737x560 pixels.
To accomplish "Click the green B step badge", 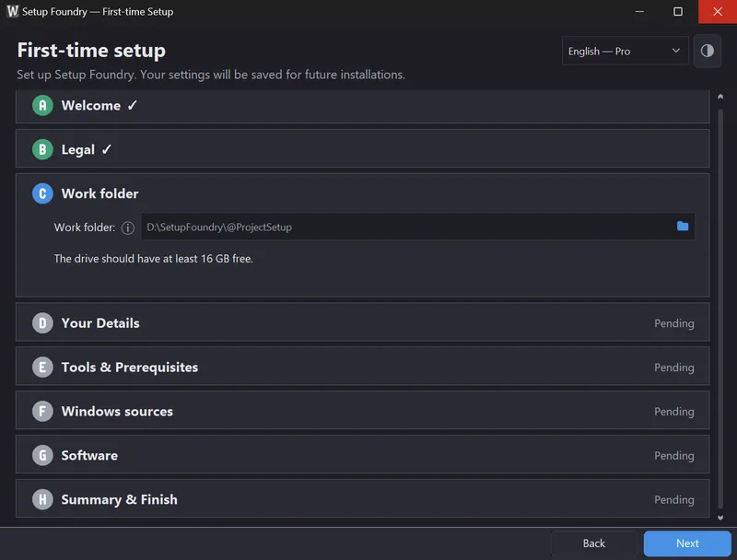I will pyautogui.click(x=42, y=149).
